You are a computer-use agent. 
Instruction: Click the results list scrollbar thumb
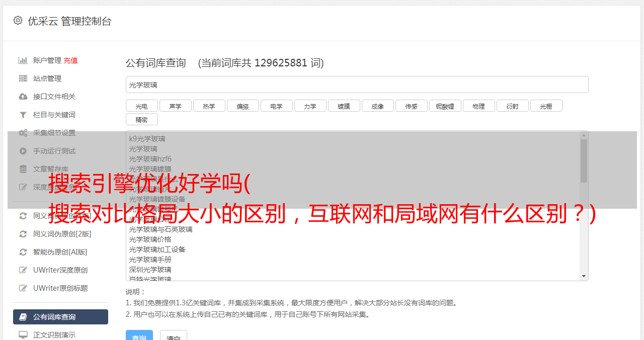584,161
